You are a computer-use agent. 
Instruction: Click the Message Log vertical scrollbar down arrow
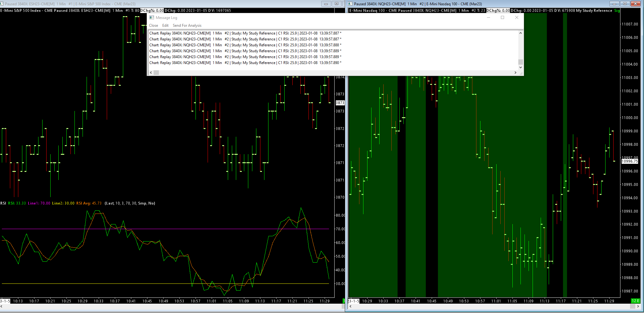coord(521,67)
